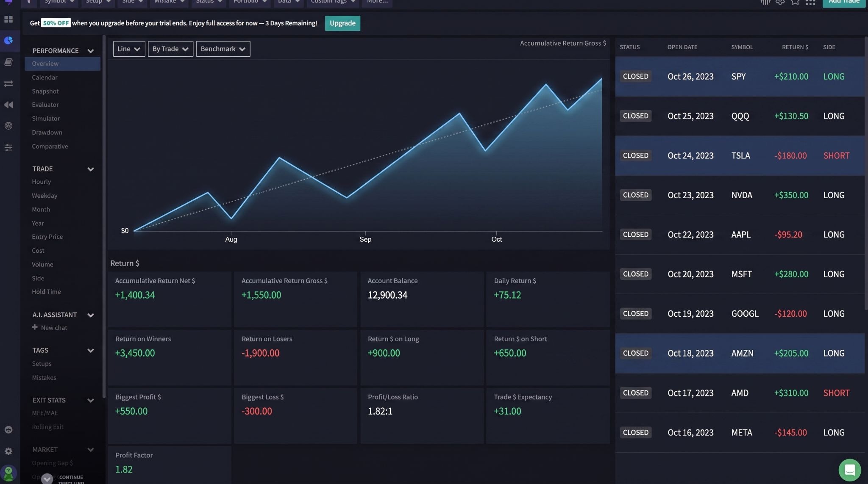Collapse the EXIT STATS section
The width and height of the screenshot is (868, 484).
pos(90,401)
